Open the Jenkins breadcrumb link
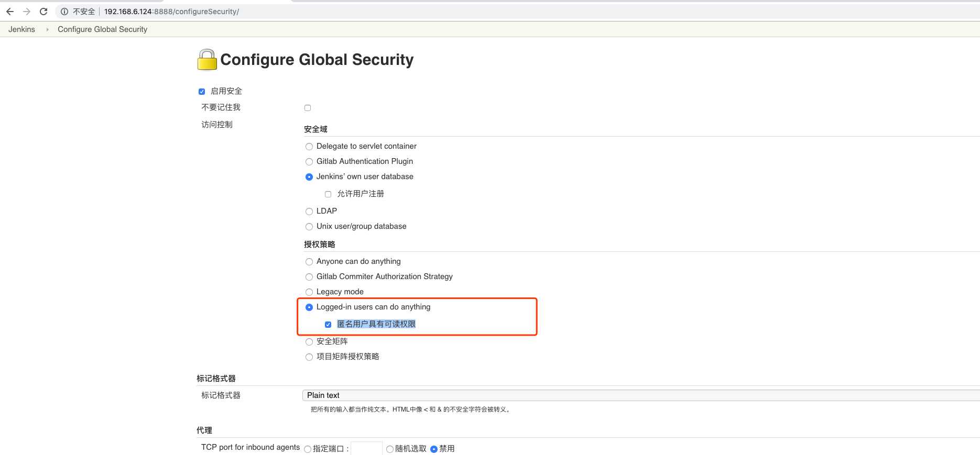Image resolution: width=980 pixels, height=455 pixels. click(x=21, y=29)
